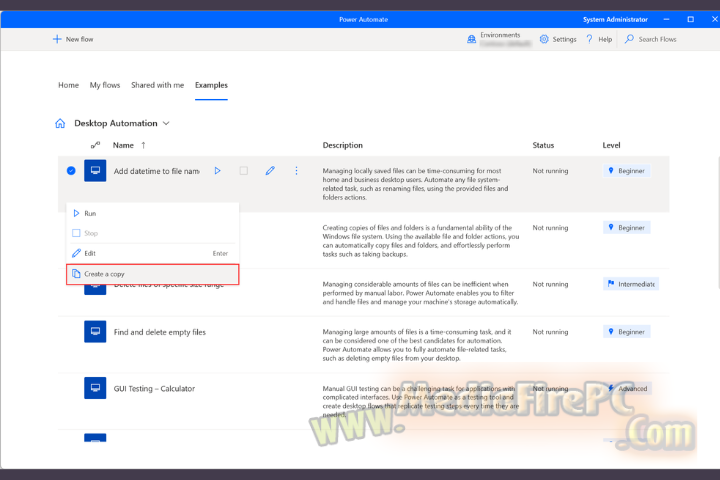
Task: Choose Run from the context menu
Action: [152, 214]
